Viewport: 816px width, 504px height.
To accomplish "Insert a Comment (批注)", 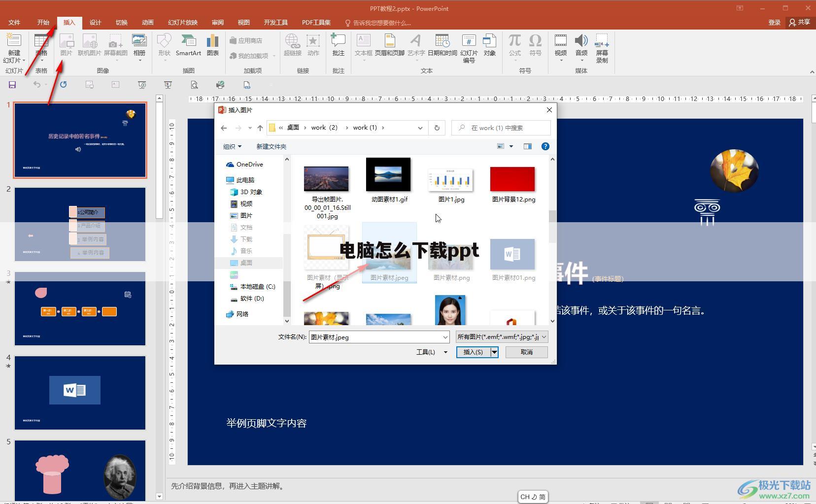I will (x=338, y=45).
